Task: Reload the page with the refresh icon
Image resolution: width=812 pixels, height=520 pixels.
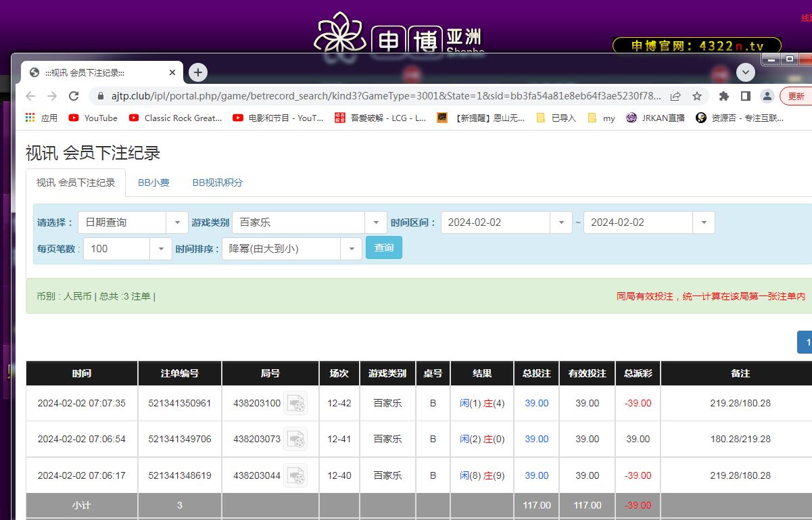Action: [74, 96]
